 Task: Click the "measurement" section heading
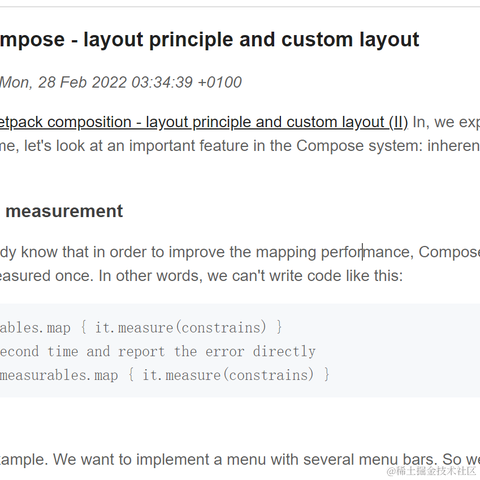coord(64,211)
